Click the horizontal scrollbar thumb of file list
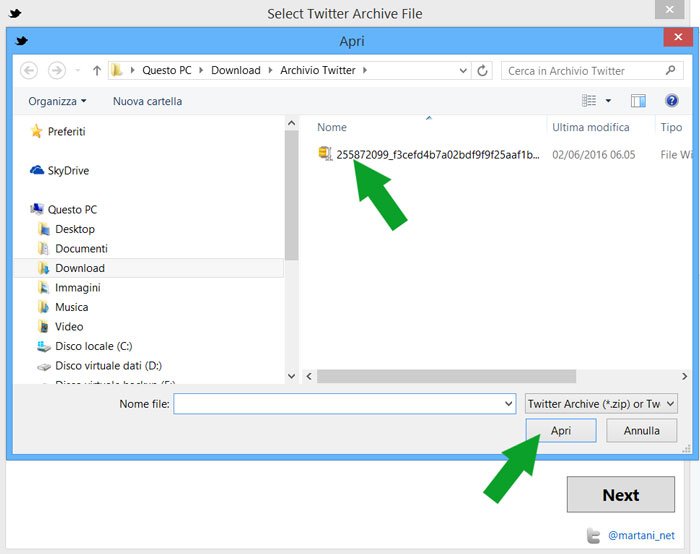Image resolution: width=700 pixels, height=554 pixels. 446,376
